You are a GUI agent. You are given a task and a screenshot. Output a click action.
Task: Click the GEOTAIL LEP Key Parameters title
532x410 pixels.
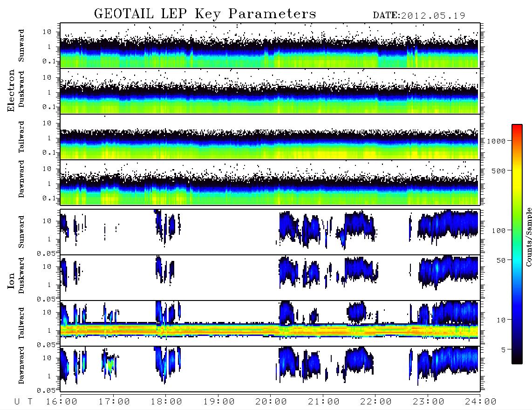205,14
